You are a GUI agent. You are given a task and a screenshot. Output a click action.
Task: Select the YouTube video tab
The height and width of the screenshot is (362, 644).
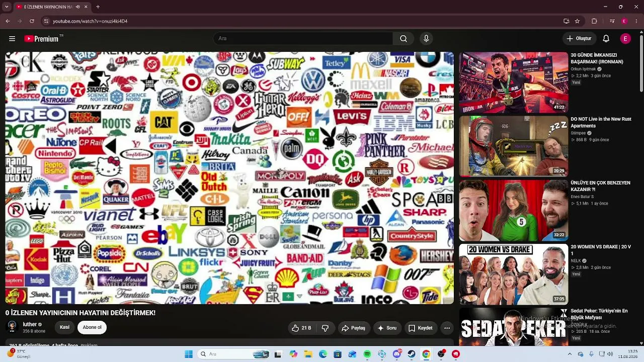tap(51, 7)
